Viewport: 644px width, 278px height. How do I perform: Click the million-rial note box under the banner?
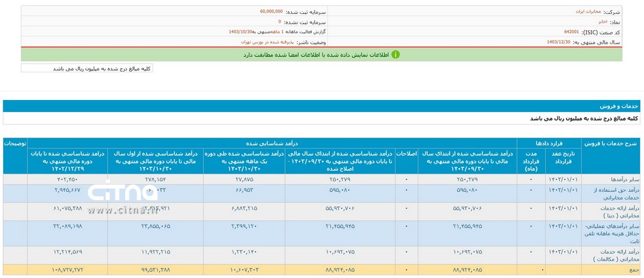coord(87,68)
